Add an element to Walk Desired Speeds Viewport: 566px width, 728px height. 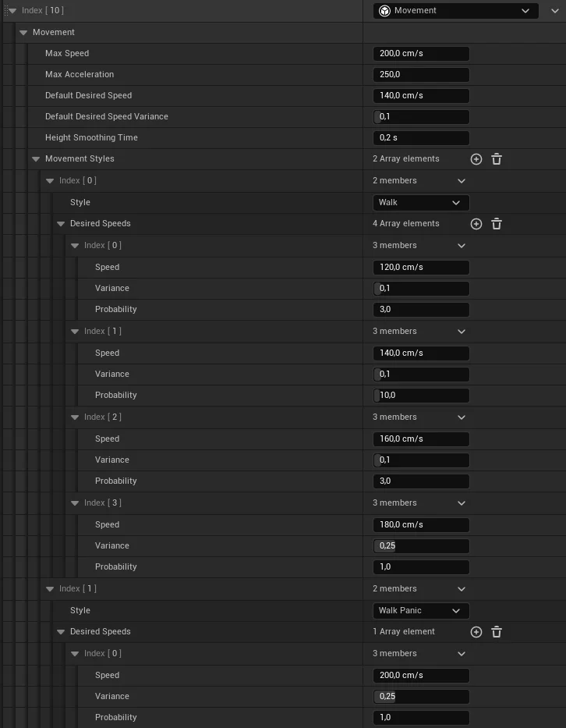[476, 223]
